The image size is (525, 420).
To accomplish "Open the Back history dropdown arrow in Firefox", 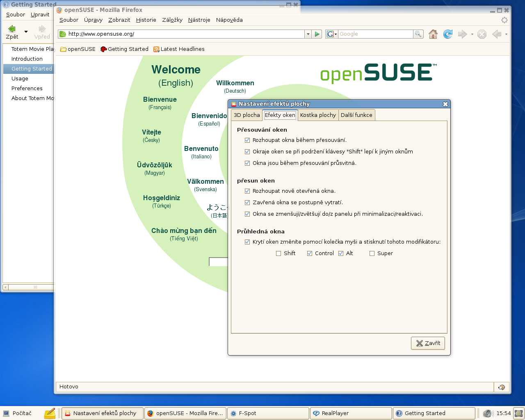I will [507, 34].
